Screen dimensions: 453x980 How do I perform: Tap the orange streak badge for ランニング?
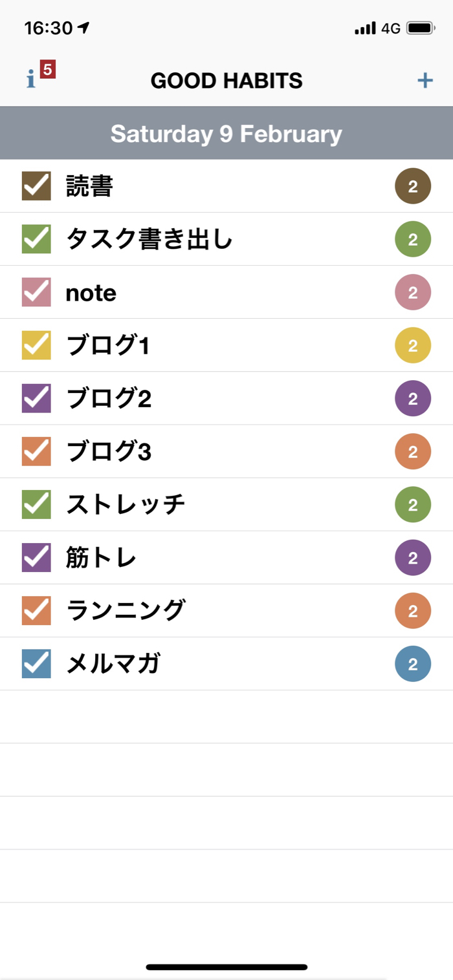point(413,610)
